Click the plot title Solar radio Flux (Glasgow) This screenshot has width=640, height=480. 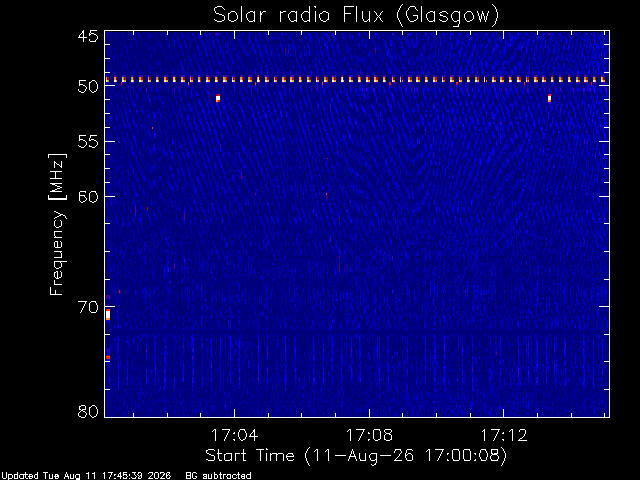coord(356,16)
